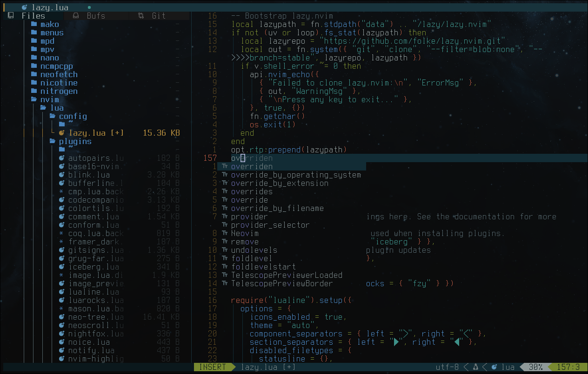Click the Files tab document icon

(11, 16)
